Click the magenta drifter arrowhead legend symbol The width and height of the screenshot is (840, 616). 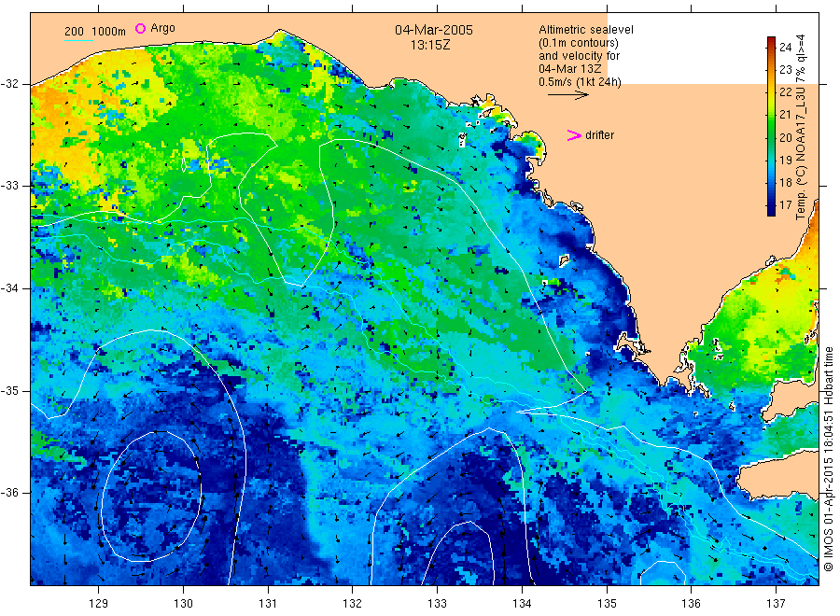(x=574, y=135)
